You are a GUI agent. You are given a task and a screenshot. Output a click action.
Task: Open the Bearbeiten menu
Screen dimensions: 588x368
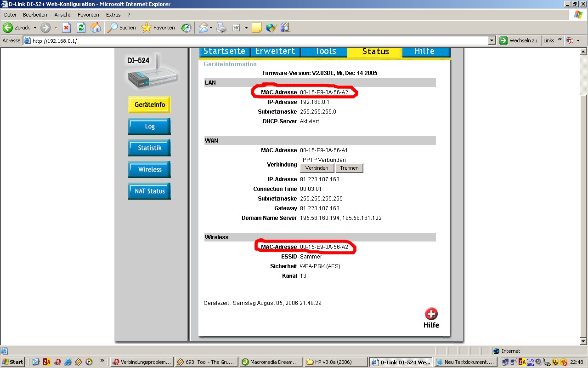35,15
